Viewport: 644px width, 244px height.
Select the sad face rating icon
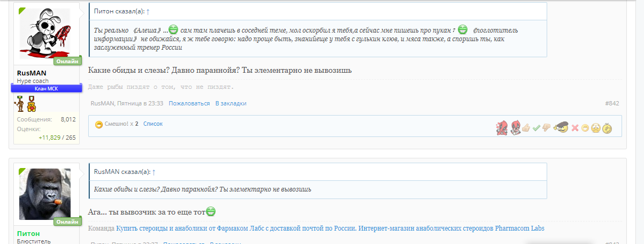(x=595, y=128)
